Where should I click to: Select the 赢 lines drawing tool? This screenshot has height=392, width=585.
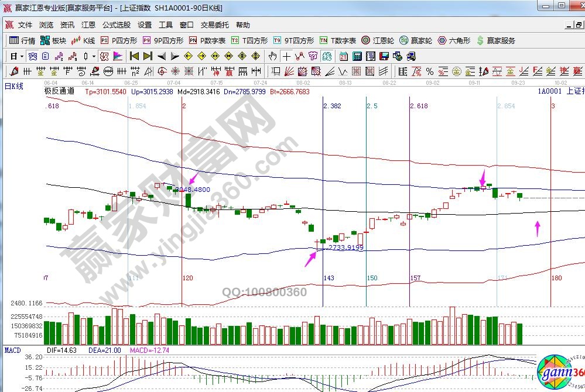(229, 71)
